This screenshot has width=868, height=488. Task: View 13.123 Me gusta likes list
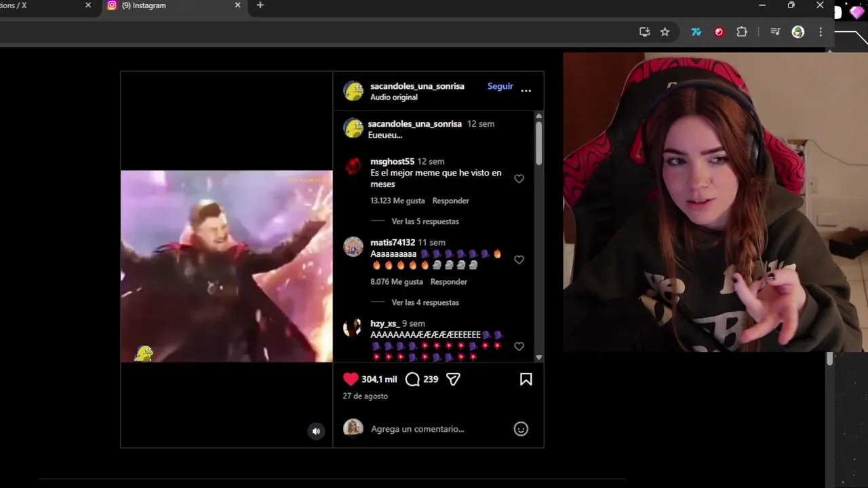[x=397, y=201]
